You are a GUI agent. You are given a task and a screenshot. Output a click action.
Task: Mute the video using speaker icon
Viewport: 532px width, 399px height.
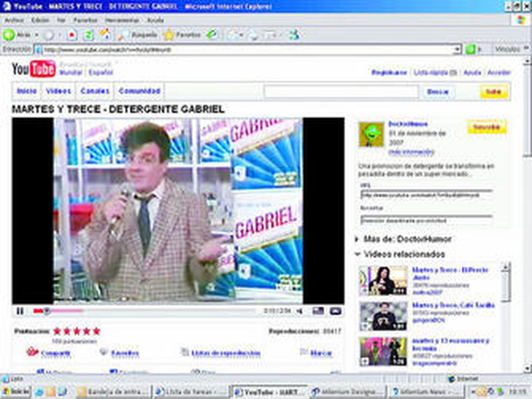300,311
